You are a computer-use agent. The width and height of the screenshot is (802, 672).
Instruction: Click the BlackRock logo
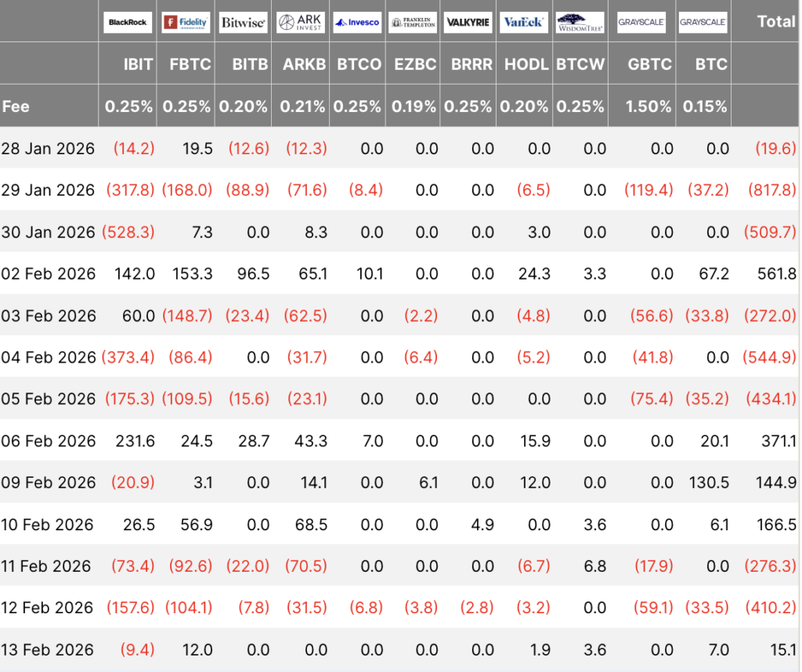127,22
